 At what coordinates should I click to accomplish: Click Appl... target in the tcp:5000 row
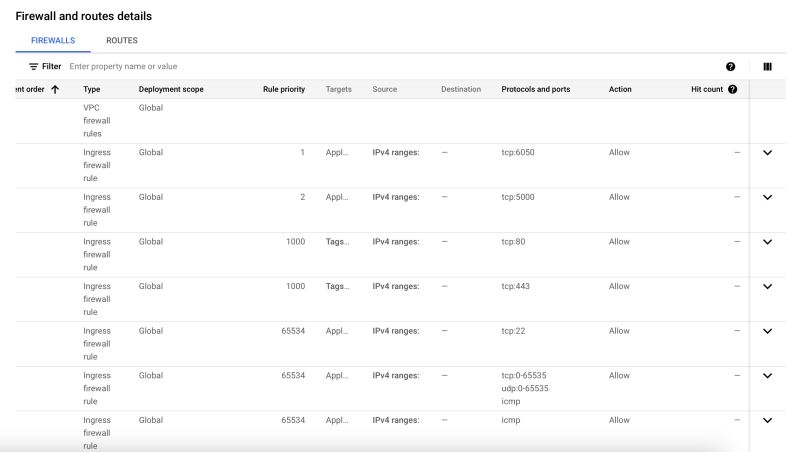337,197
